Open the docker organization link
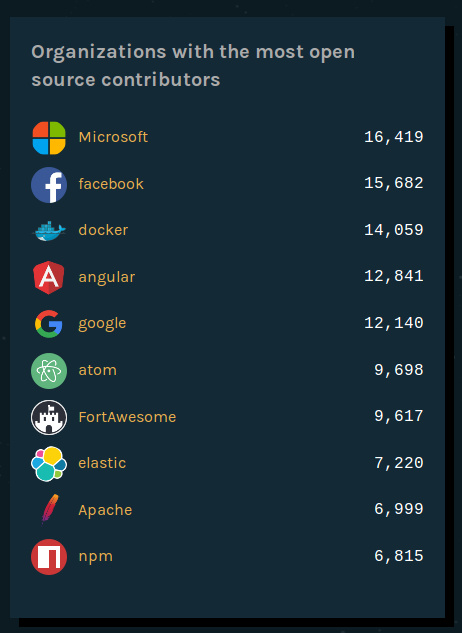The width and height of the screenshot is (462, 633). tap(103, 230)
